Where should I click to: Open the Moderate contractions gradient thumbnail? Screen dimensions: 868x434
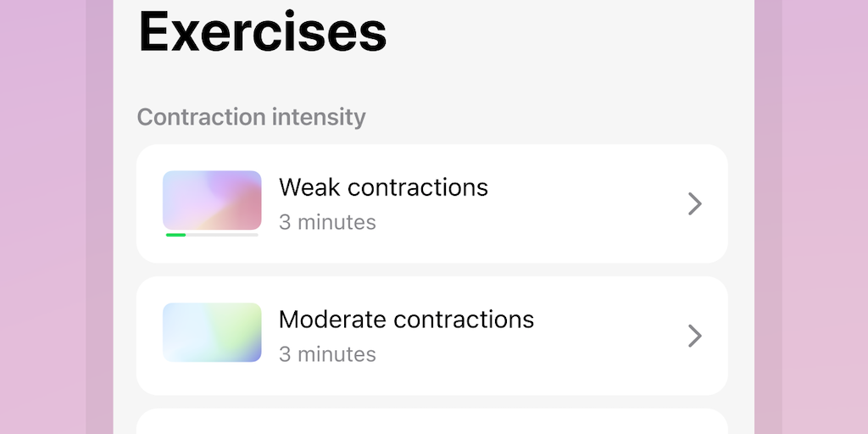pyautogui.click(x=212, y=332)
